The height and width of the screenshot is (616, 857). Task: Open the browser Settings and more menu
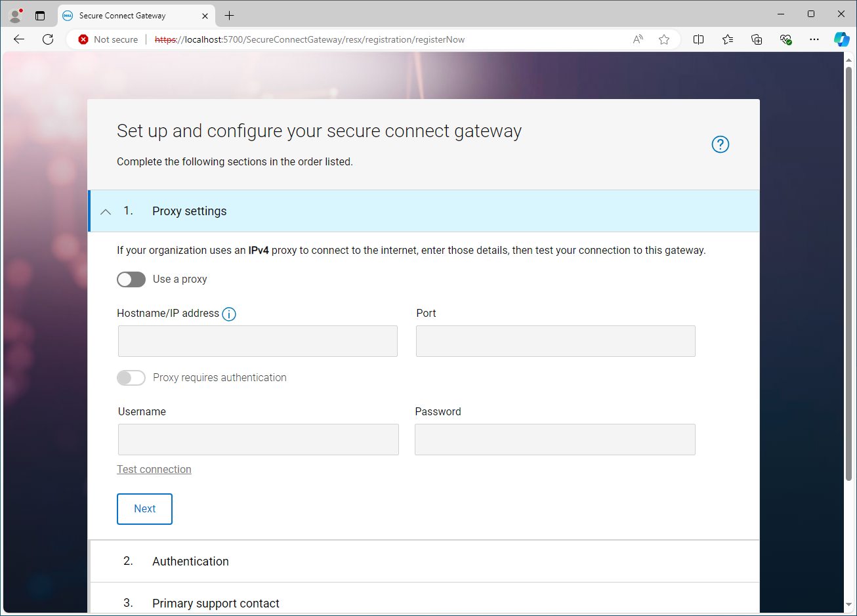click(x=814, y=39)
